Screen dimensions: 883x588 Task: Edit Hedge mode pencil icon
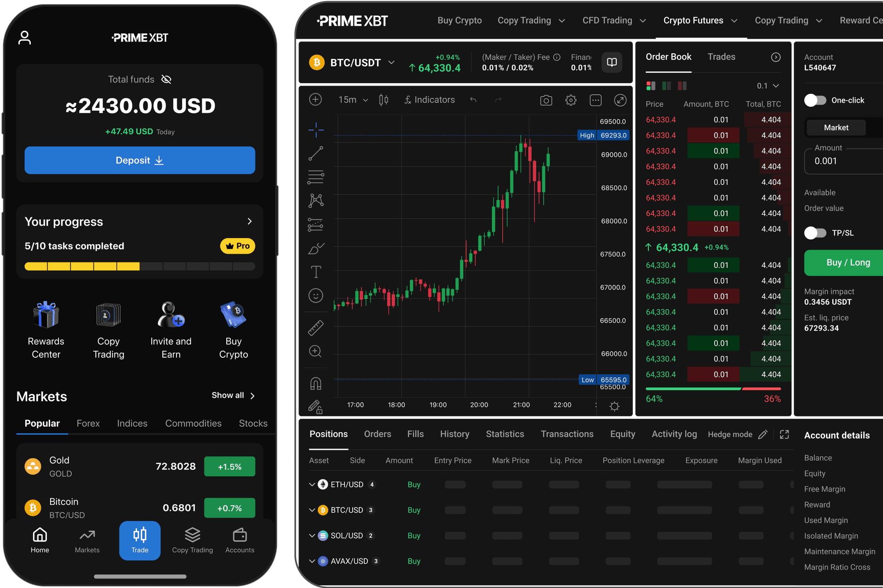(763, 434)
